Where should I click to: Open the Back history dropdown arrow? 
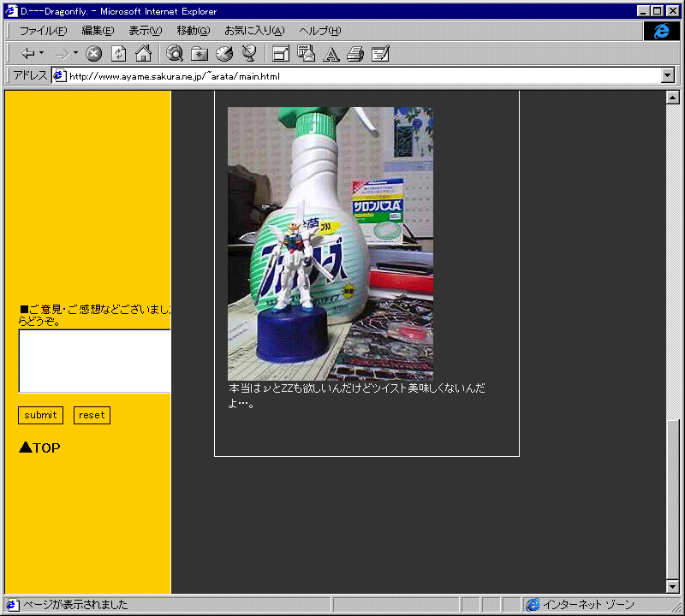click(x=41, y=53)
